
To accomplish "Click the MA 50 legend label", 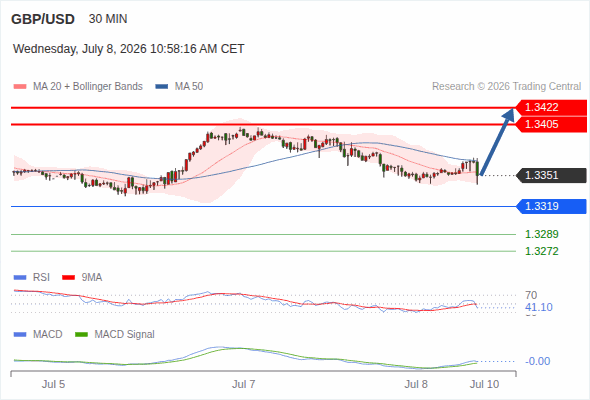I will coord(189,87).
